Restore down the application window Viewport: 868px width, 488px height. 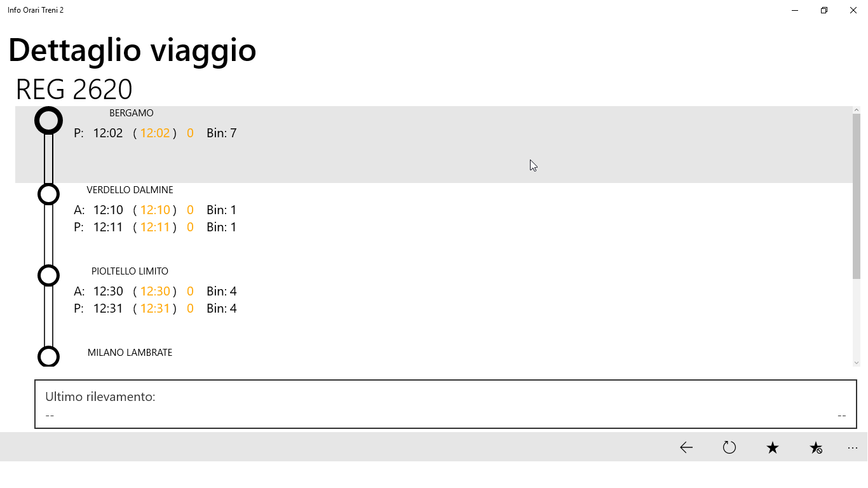pyautogui.click(x=824, y=10)
